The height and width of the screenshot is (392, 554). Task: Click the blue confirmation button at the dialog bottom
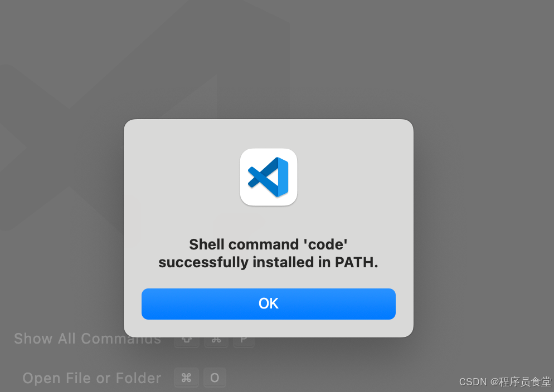pyautogui.click(x=269, y=304)
